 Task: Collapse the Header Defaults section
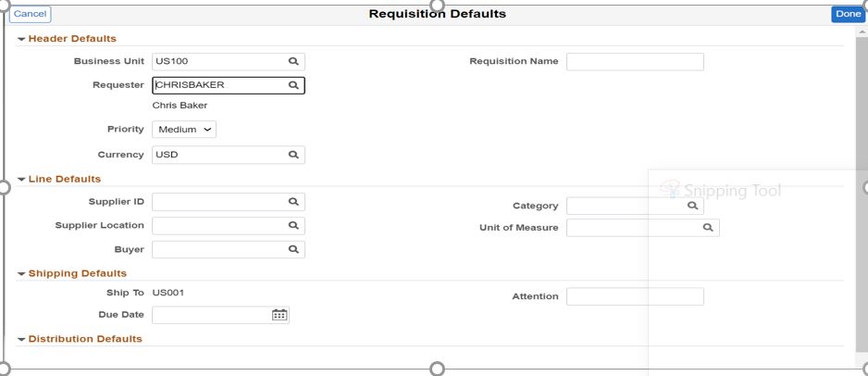tap(21, 39)
